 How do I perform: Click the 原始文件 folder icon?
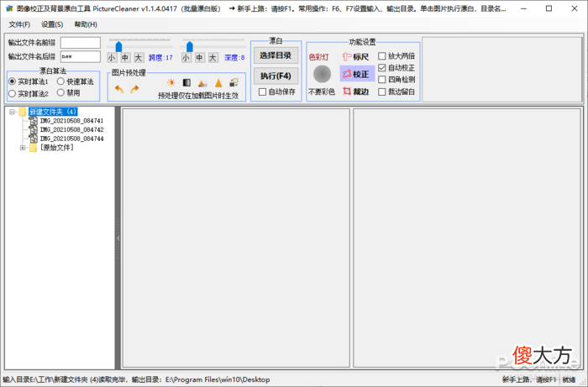[x=34, y=148]
